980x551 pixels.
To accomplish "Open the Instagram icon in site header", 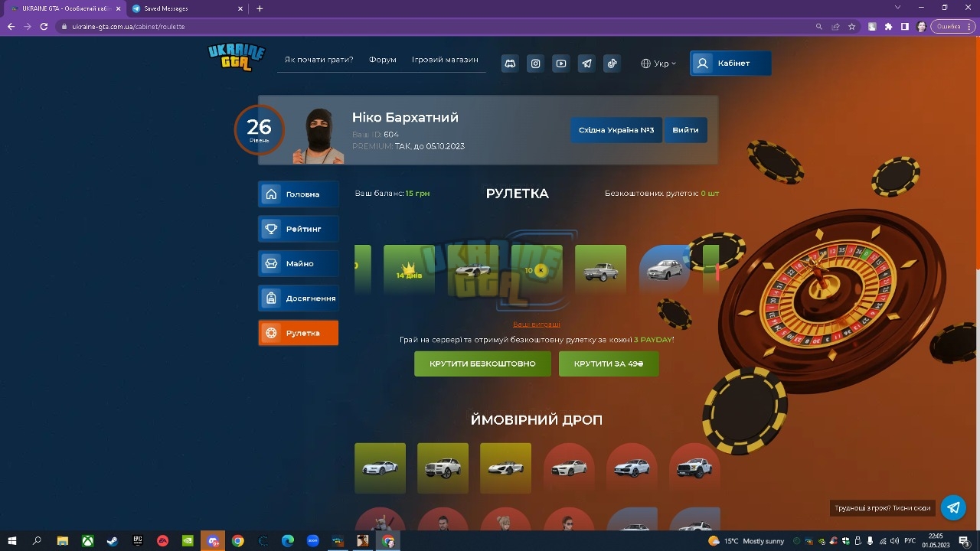I will [536, 64].
